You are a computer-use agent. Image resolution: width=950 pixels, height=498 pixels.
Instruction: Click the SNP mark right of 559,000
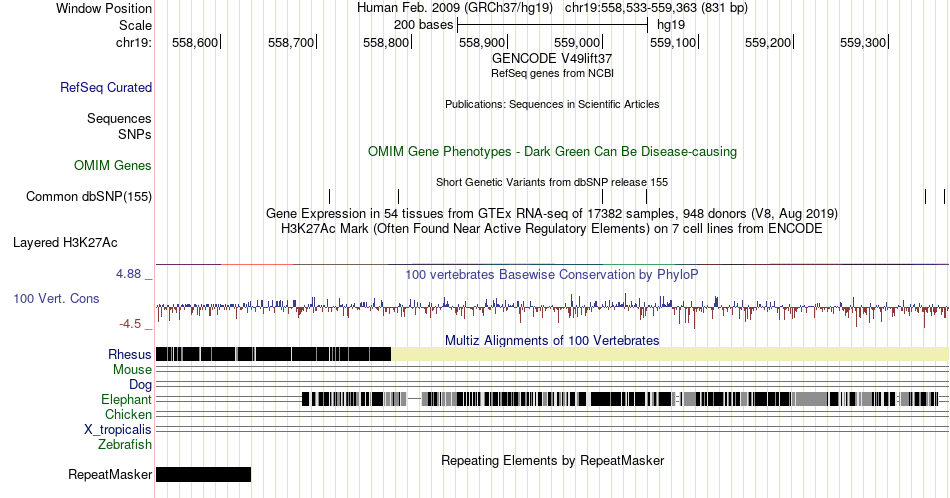click(646, 196)
